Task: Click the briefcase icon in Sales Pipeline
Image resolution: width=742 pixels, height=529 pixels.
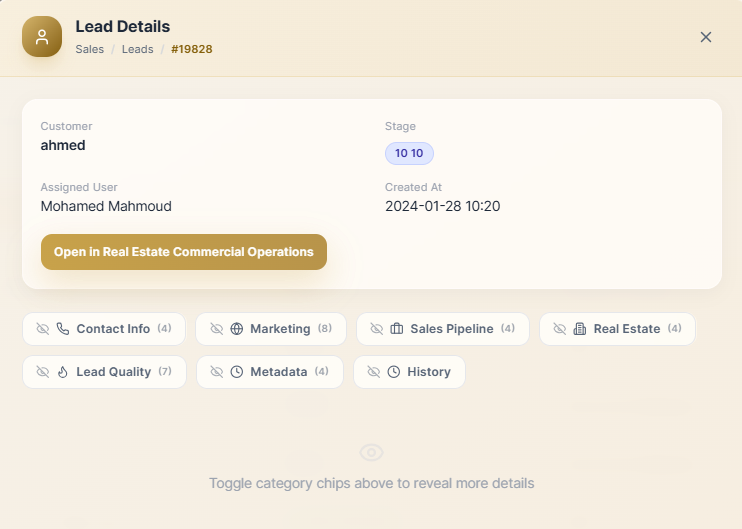Action: [x=397, y=329]
